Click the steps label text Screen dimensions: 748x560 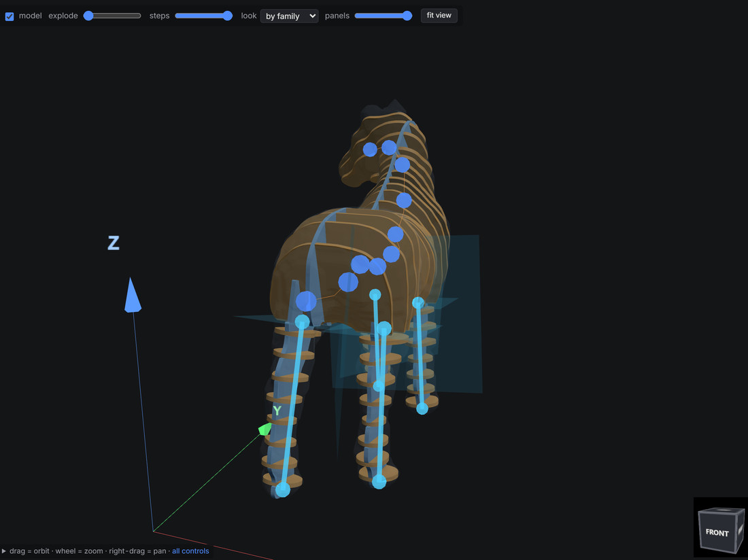click(x=159, y=16)
